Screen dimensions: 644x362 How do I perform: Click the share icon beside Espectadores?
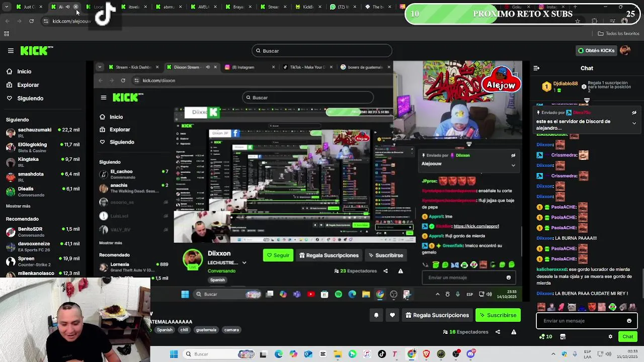point(498,332)
